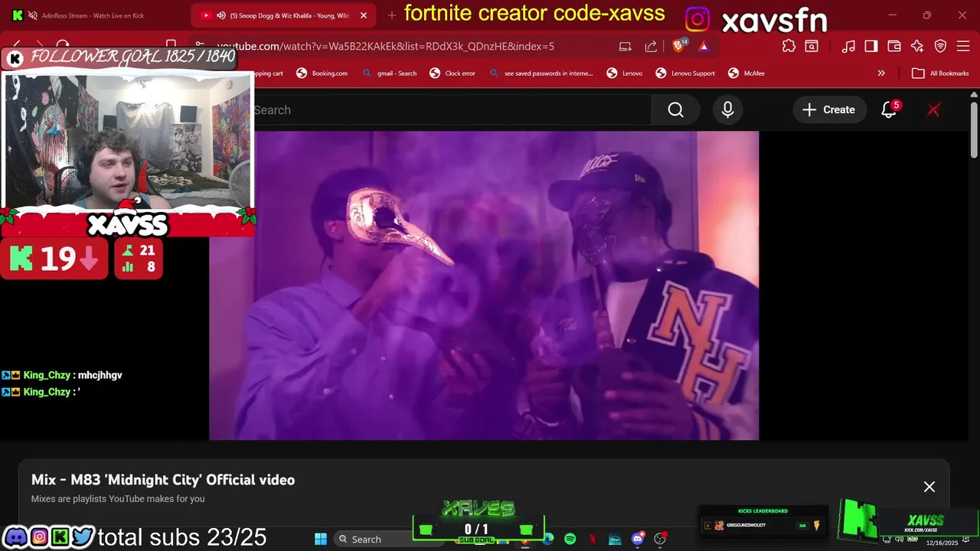Image resolution: width=980 pixels, height=551 pixels.
Task: Open the Clock error bookmark
Action: 452,73
